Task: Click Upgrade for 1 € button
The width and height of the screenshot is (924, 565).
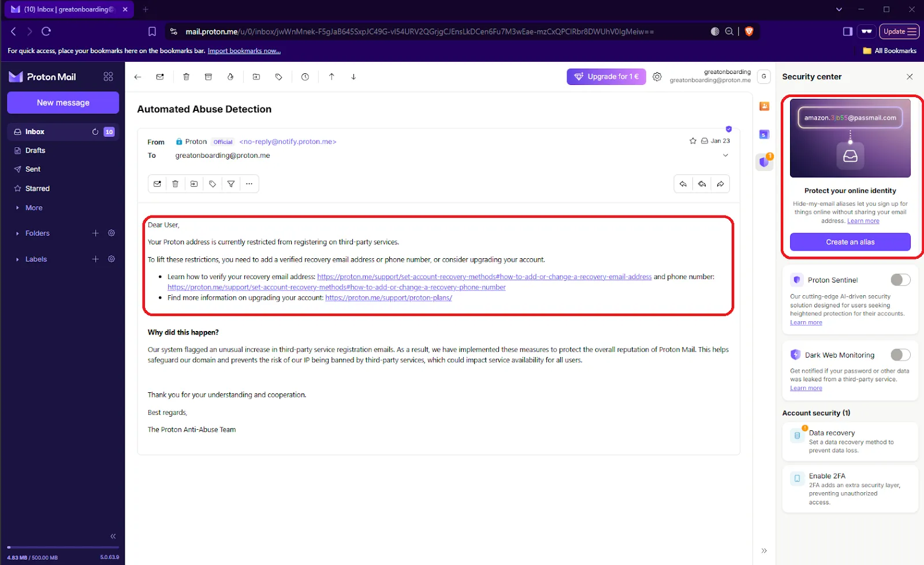Action: 606,76
